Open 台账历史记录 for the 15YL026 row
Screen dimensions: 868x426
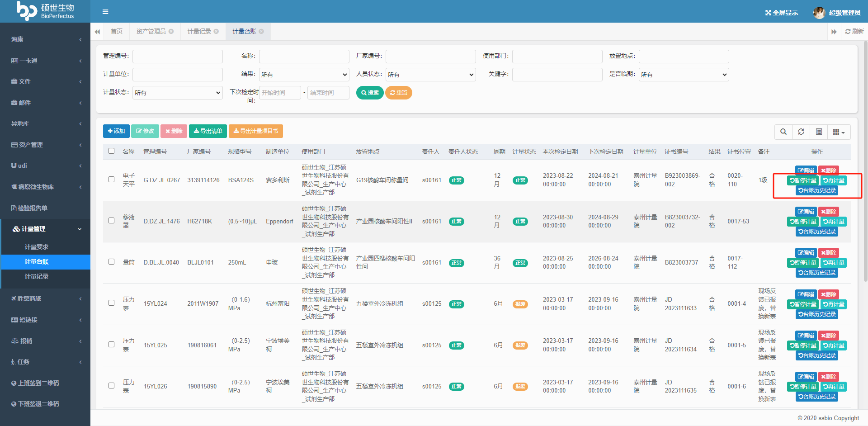(x=817, y=396)
